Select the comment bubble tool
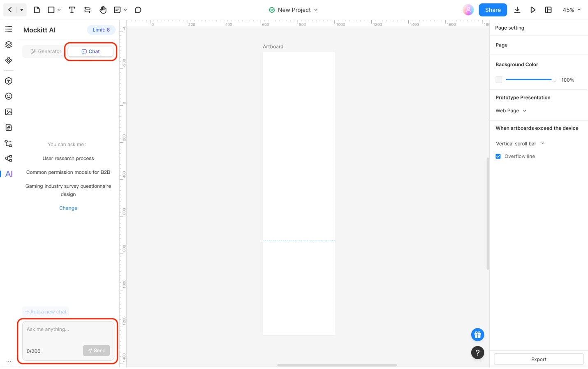The width and height of the screenshot is (588, 369). [138, 10]
